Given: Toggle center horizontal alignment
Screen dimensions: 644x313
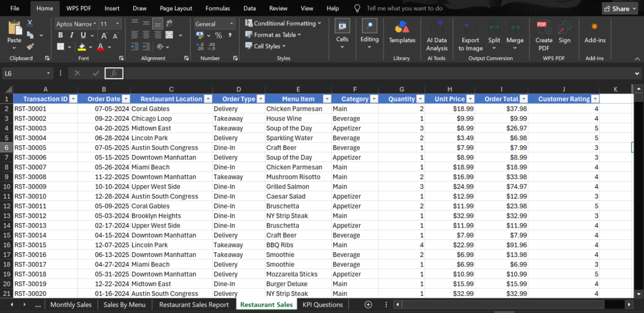Looking at the screenshot, I should [146, 35].
